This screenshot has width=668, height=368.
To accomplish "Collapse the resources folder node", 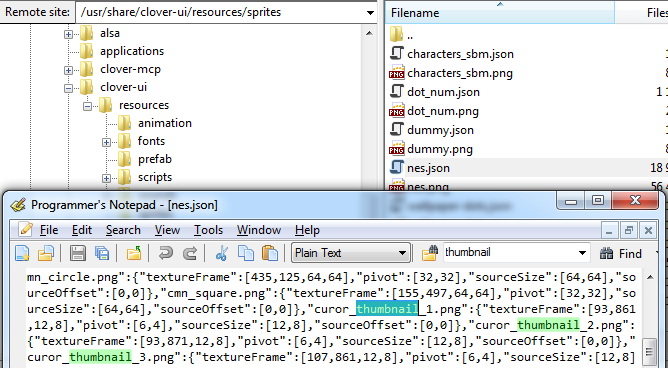I will point(87,106).
